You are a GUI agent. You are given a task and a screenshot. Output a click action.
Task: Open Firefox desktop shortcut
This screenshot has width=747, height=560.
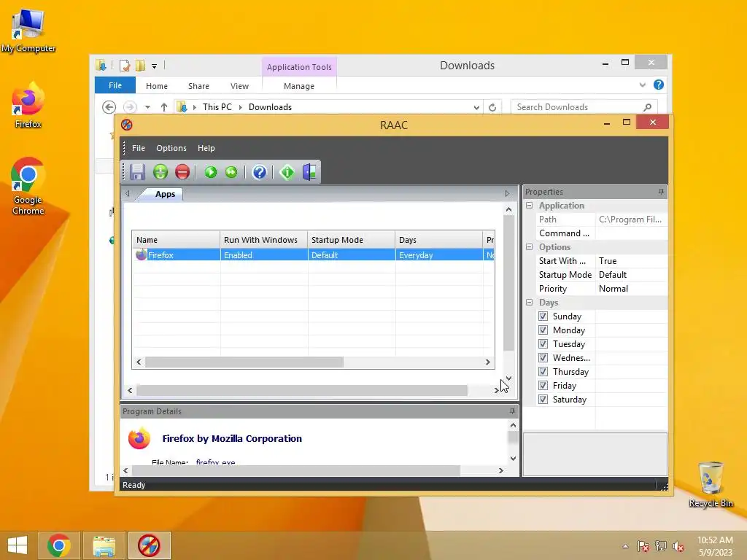click(x=28, y=106)
